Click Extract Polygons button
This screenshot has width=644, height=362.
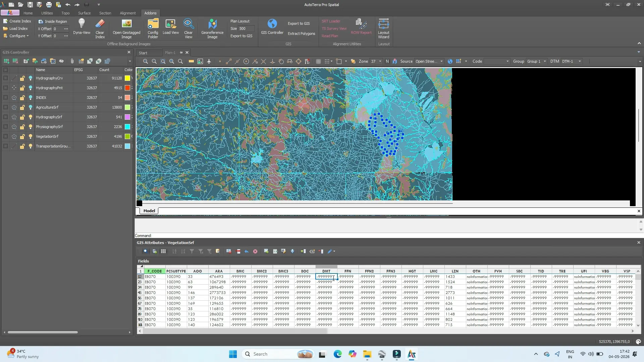pos(301,34)
